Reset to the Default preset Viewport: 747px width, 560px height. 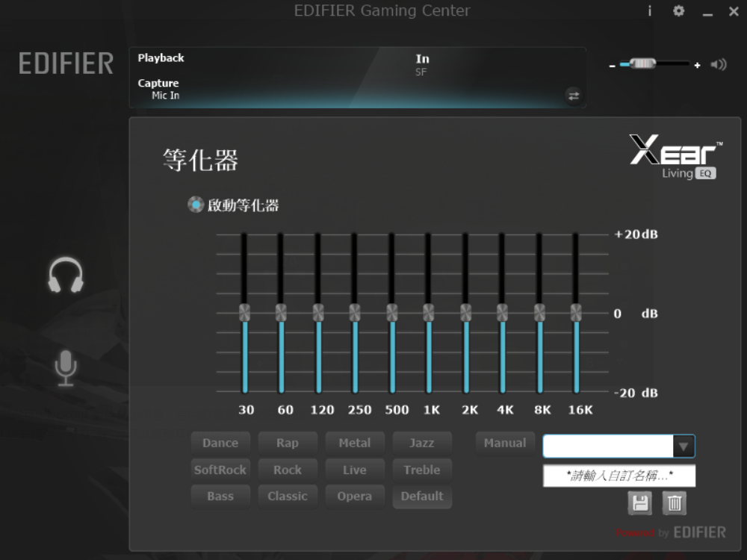pos(422,497)
